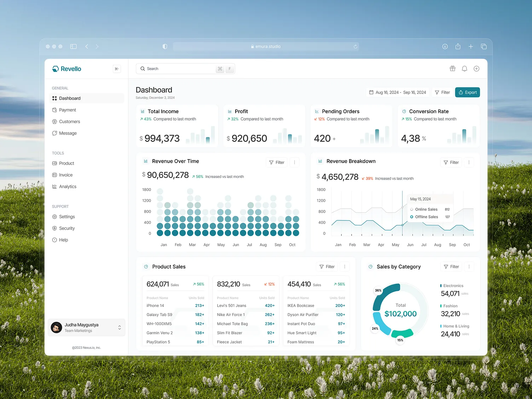Click the circular plus icon in the header
Image resolution: width=532 pixels, height=399 pixels.
click(x=476, y=69)
